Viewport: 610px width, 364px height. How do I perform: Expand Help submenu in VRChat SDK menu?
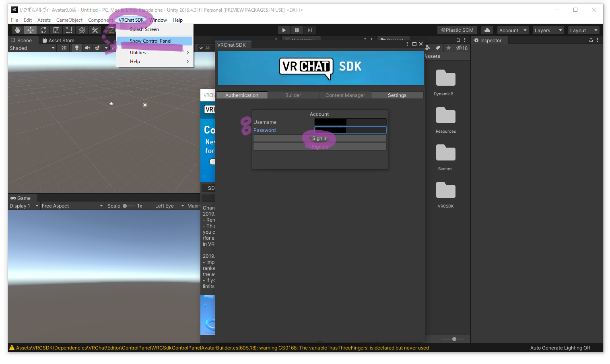pos(155,61)
